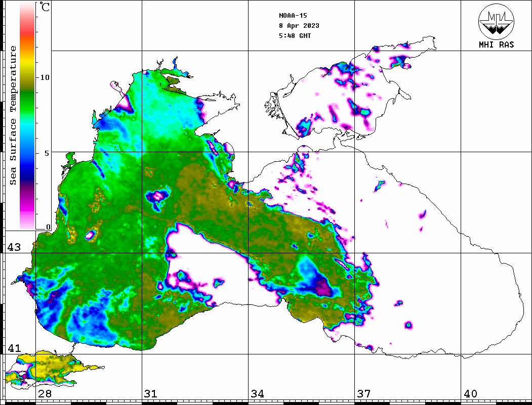Click the '5' tick label on legend
The image size is (532, 405).
pos(47,153)
